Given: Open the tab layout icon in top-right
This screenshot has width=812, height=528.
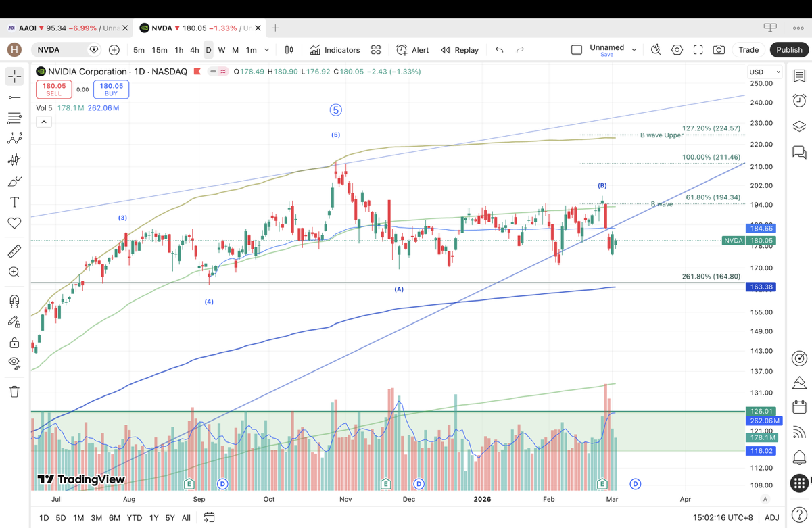Looking at the screenshot, I should 770,28.
